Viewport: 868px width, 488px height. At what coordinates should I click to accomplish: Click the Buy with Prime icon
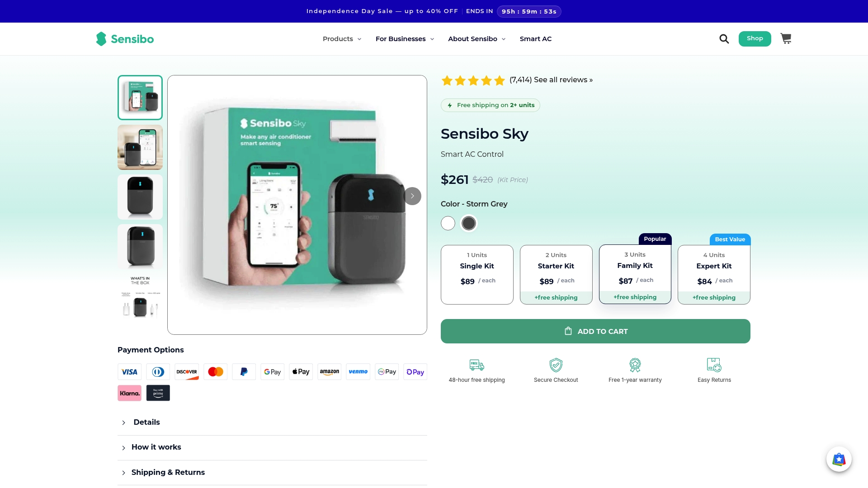tap(158, 393)
